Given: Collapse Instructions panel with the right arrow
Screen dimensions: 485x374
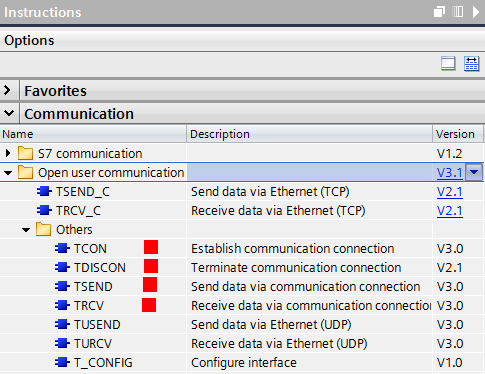Looking at the screenshot, I should click(x=476, y=12).
